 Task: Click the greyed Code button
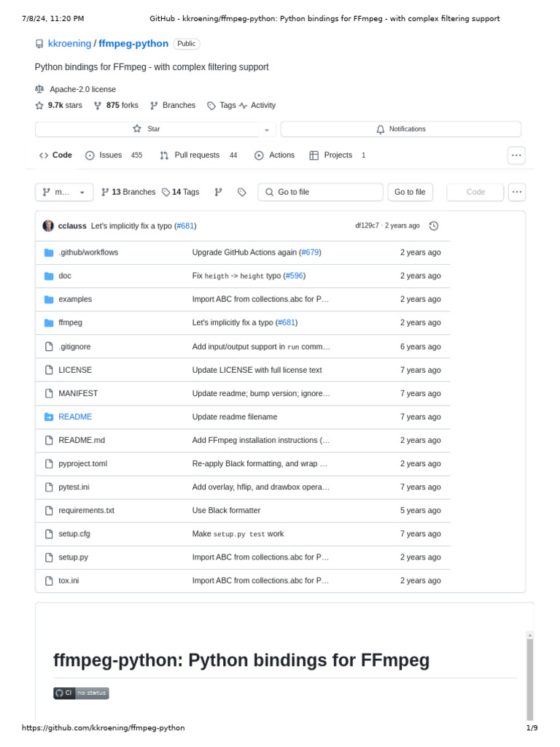475,192
